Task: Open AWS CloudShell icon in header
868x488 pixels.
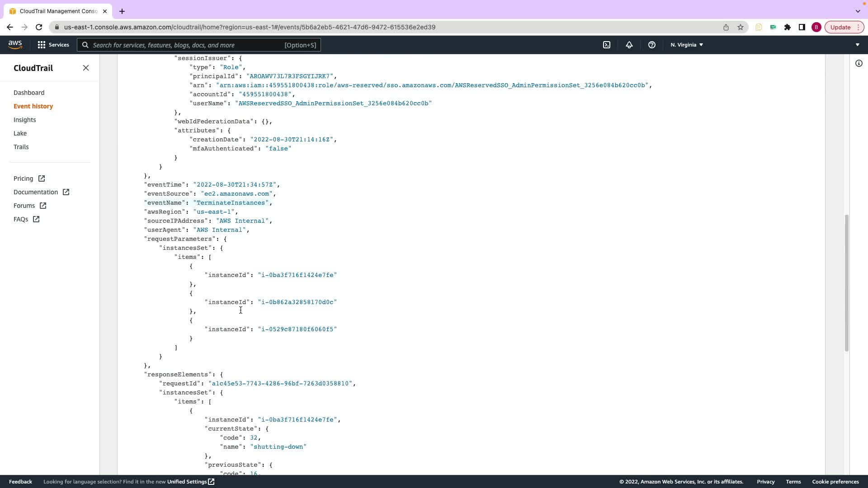Action: click(607, 45)
